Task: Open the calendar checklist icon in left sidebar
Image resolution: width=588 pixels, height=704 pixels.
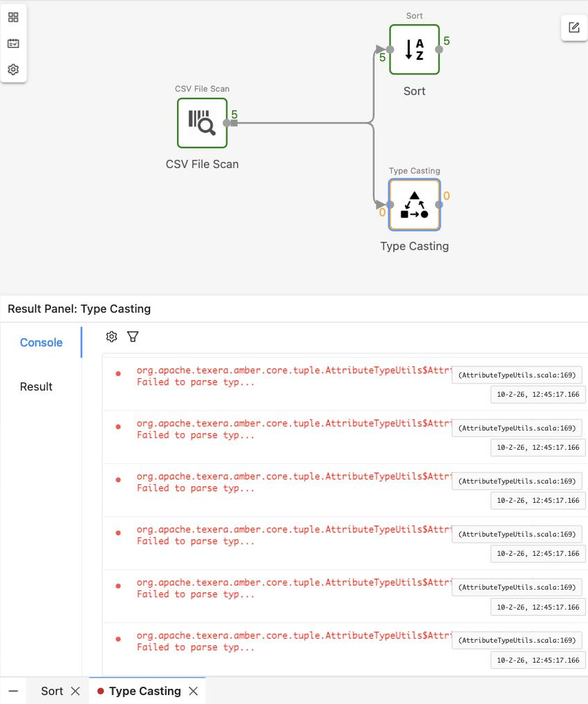Action: [14, 43]
